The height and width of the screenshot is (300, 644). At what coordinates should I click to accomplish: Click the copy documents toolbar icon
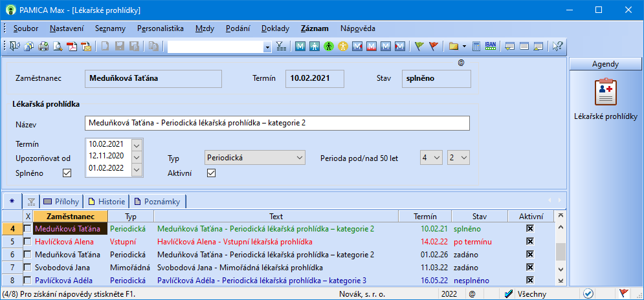tap(29, 47)
